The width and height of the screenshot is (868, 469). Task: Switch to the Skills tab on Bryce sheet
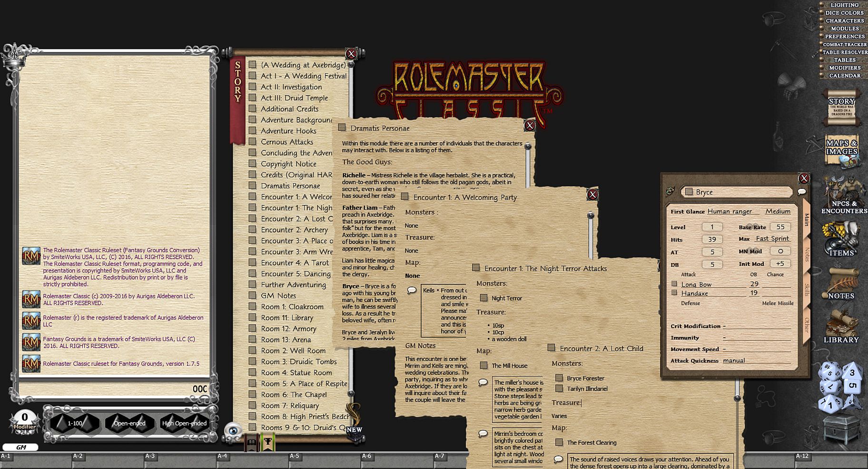coord(807,290)
